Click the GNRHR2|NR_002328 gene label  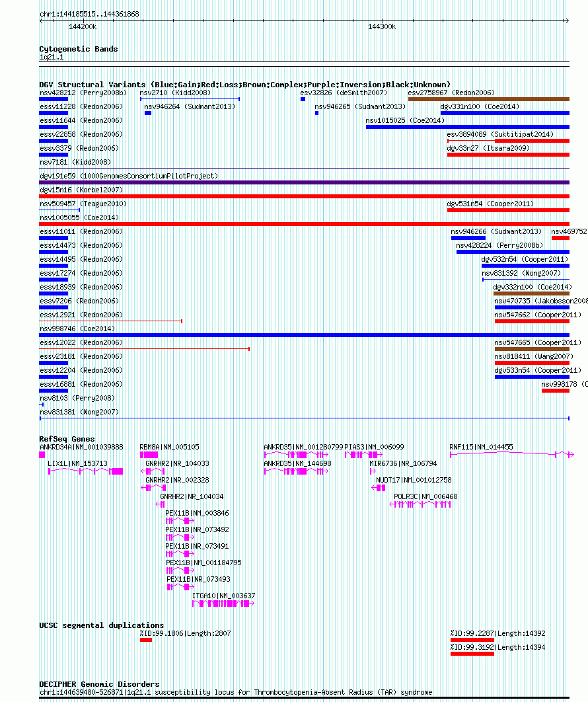[x=177, y=480]
